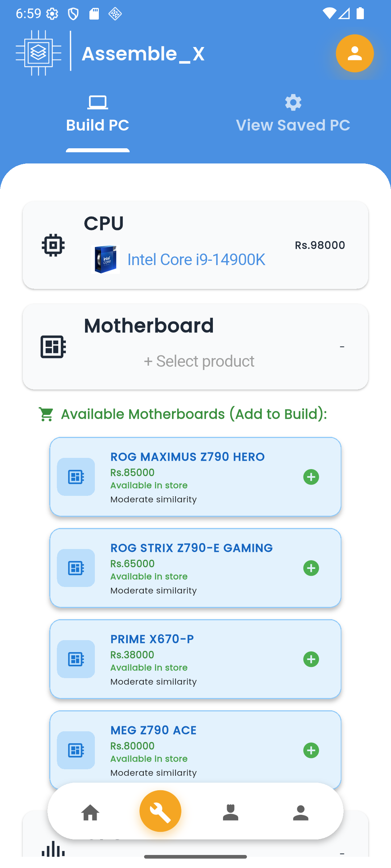Image resolution: width=391 pixels, height=868 pixels.
Task: Add ROG MAXIMUS Z790 HERO to build
Action: pyautogui.click(x=311, y=477)
